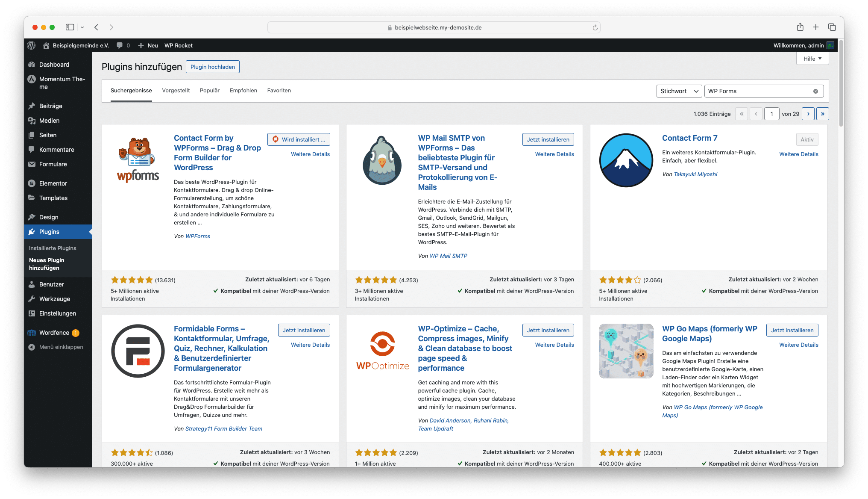
Task: Install WP-Optimize plugin now
Action: tap(548, 330)
